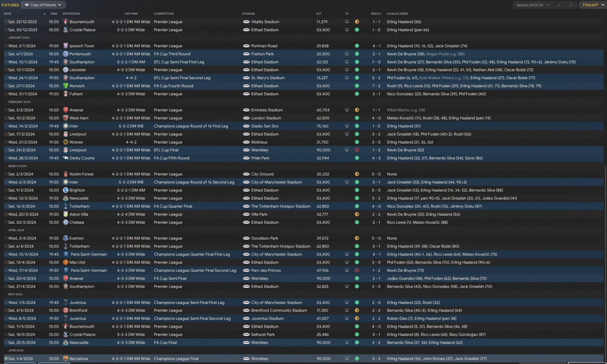
Task: Click the Everton club badge
Action: [65, 238]
